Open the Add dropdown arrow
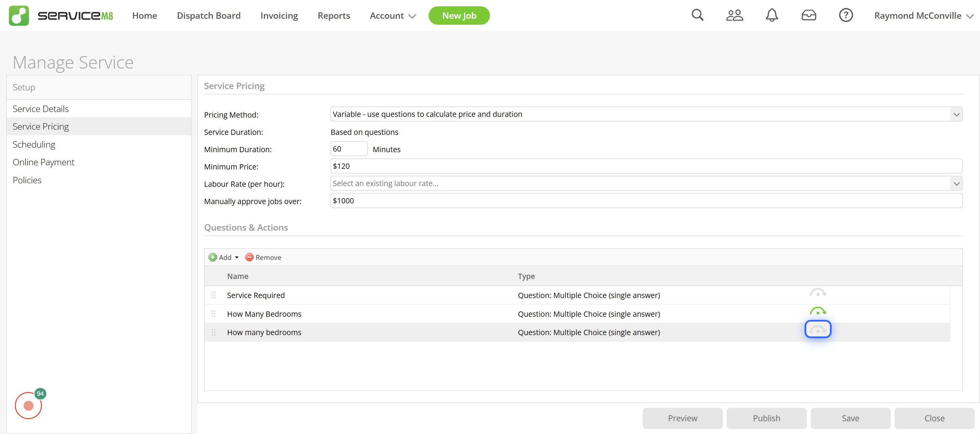Image resolution: width=980 pixels, height=434 pixels. tap(237, 257)
